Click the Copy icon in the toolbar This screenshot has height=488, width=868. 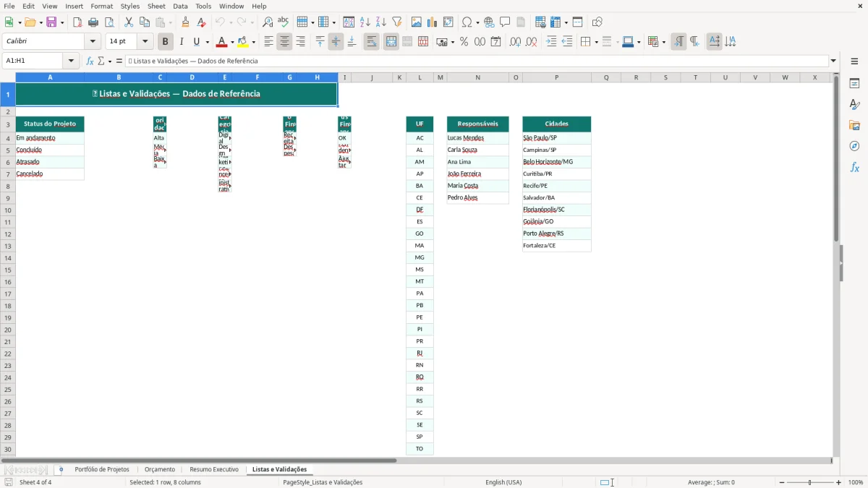click(x=145, y=22)
